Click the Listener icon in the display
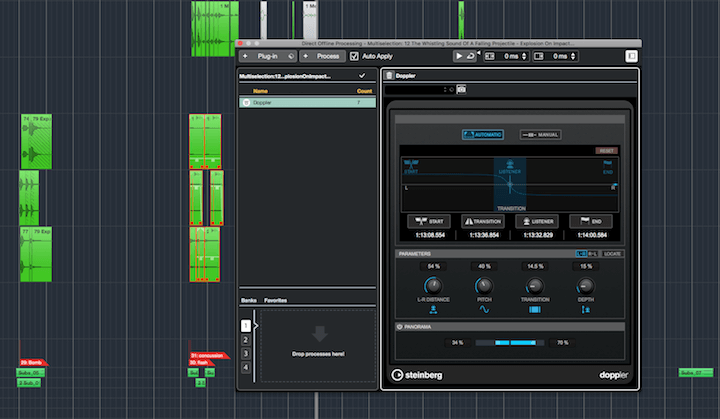This screenshot has width=720, height=419. [510, 164]
